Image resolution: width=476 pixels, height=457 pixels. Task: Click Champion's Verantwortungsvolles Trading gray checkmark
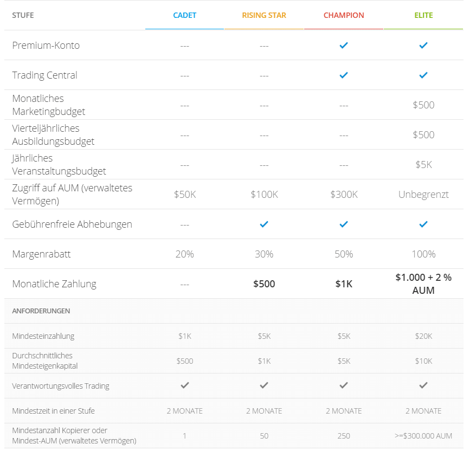click(344, 385)
